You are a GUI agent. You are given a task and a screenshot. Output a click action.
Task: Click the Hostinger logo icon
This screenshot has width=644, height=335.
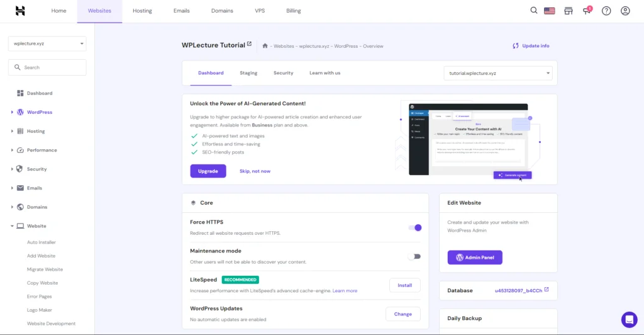(x=20, y=11)
